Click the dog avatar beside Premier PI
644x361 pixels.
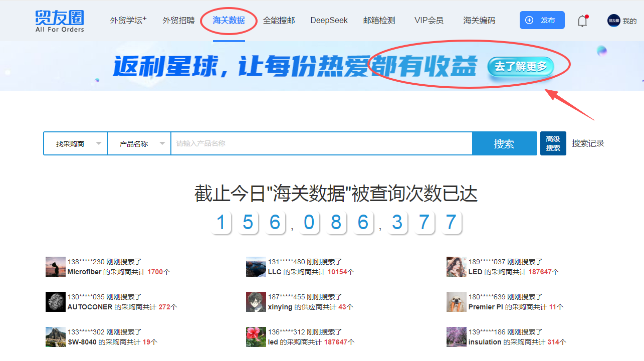click(x=456, y=302)
